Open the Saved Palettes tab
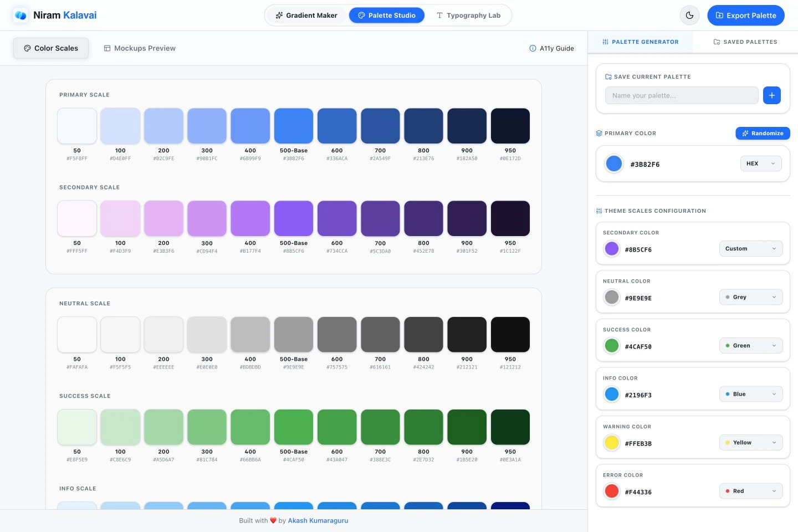This screenshot has height=532, width=798. tap(745, 42)
